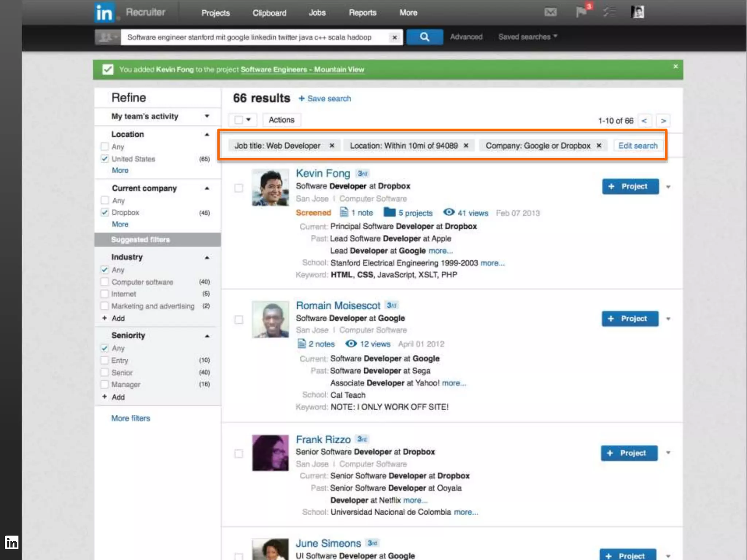Click Kevin Fong's 41 views eye icon

click(x=449, y=212)
